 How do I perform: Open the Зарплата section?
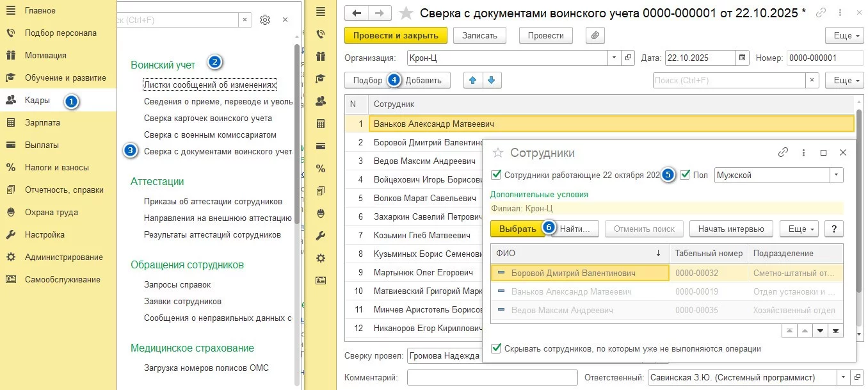(42, 122)
